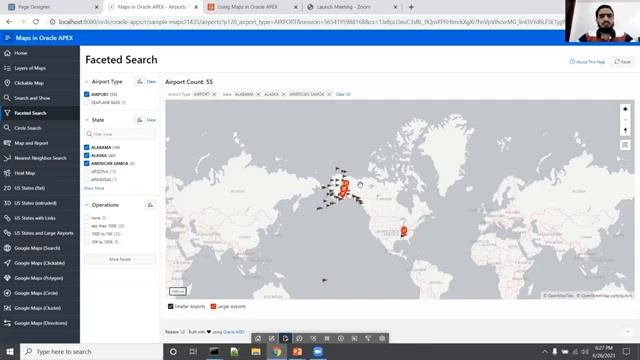Open Zoom from the Windows taskbar
The width and height of the screenshot is (640, 360).
[x=318, y=351]
